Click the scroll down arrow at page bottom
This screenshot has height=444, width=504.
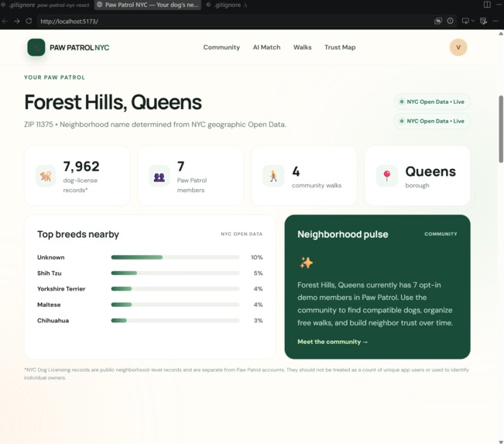[501, 442]
